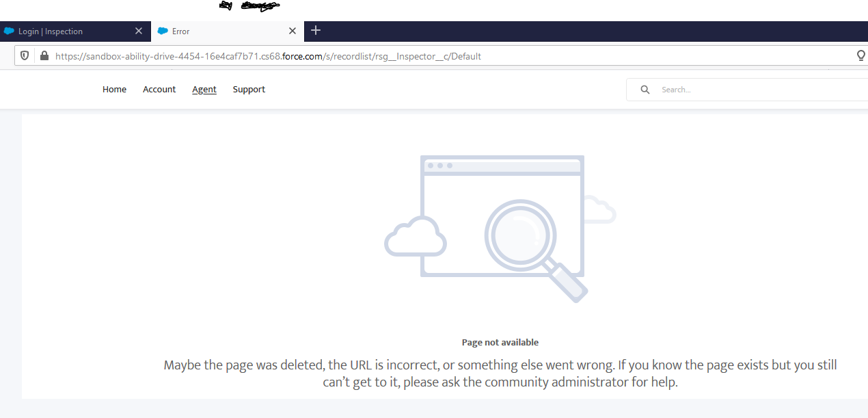868x418 pixels.
Task: Click the community administrator help message text
Action: click(500, 374)
